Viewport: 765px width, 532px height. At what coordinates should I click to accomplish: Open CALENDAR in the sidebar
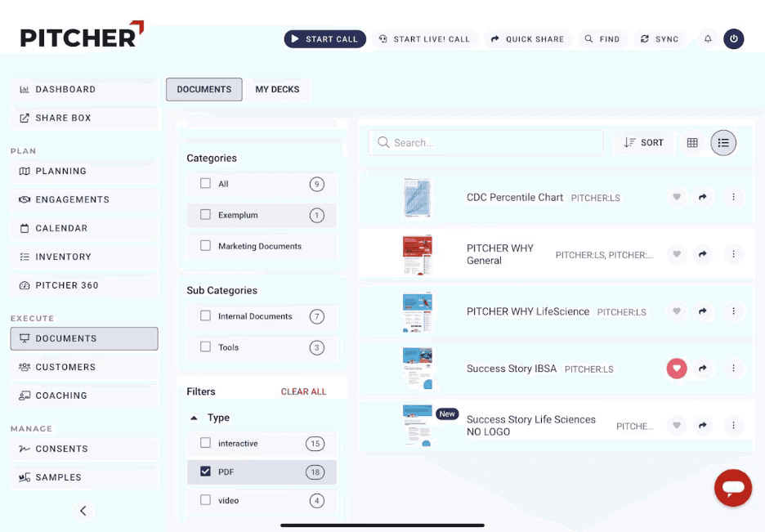point(84,228)
